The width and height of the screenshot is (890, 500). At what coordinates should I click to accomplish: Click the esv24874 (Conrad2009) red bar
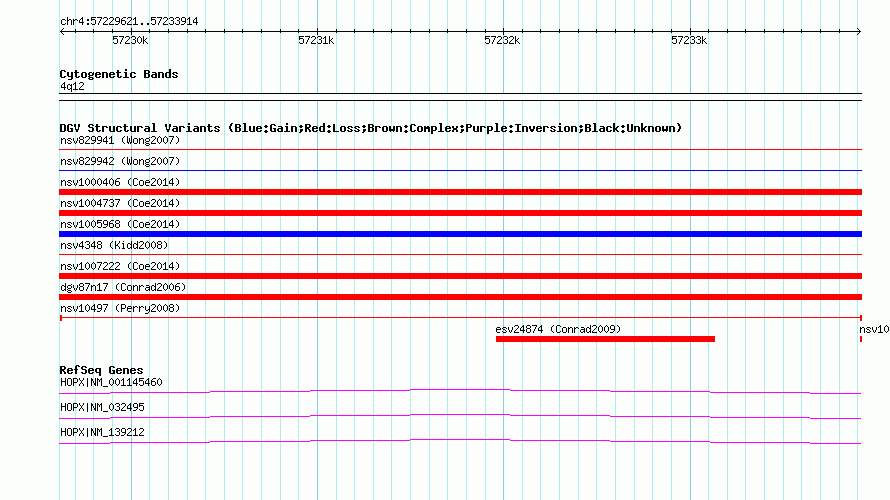tap(605, 339)
